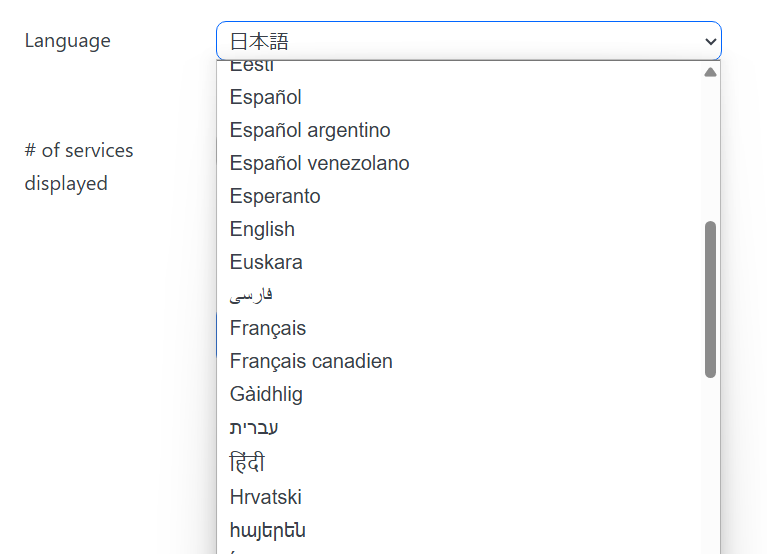
Task: Click the language list scrollbar thumb
Action: point(710,299)
